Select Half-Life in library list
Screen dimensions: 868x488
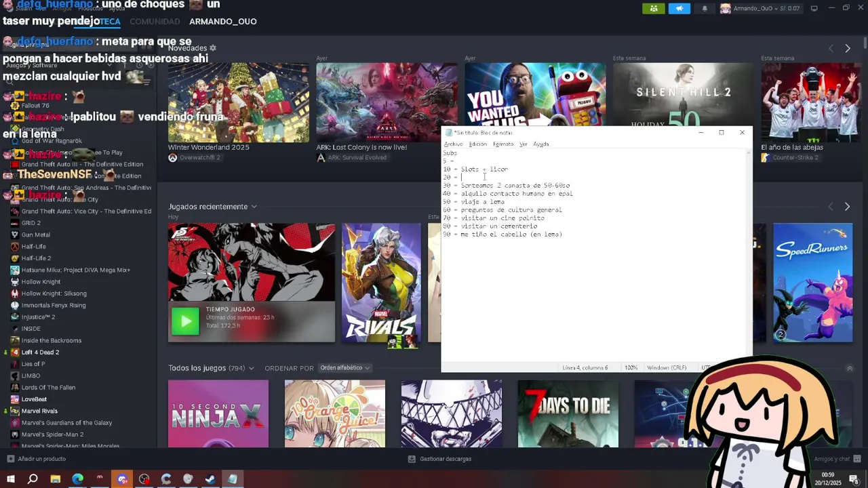click(33, 247)
